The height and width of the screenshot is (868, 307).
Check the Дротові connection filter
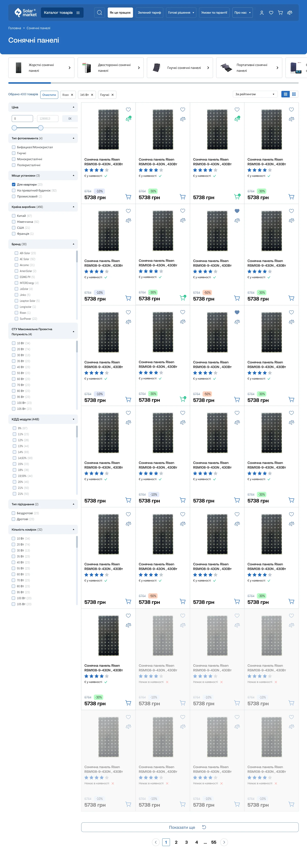tap(13, 519)
